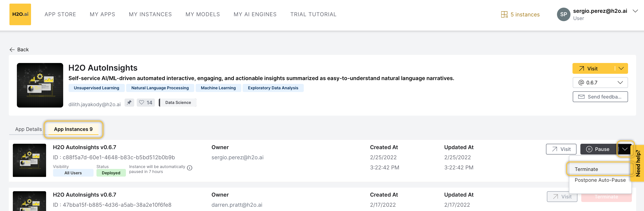
Task: Click the H2O AutoInsights app thumbnail
Action: tap(40, 85)
